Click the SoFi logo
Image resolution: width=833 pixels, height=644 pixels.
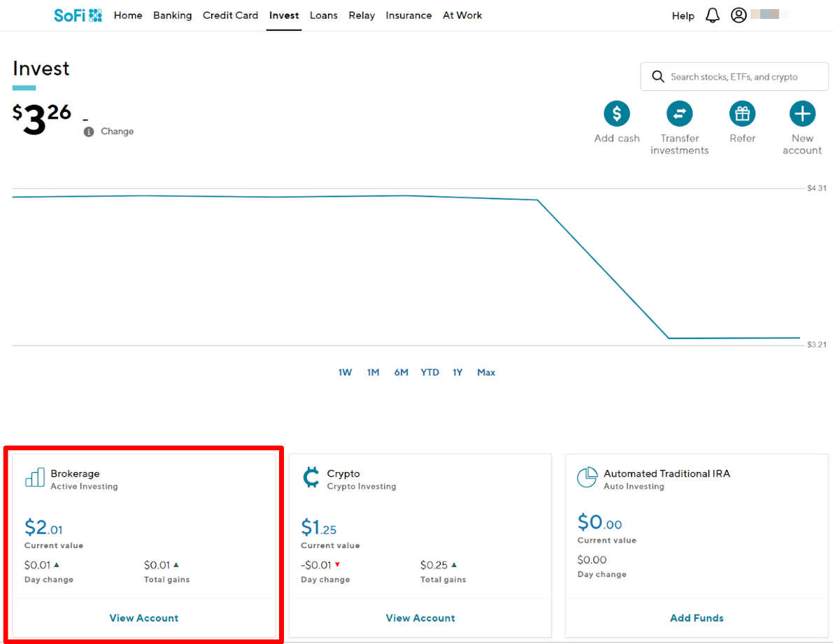78,15
